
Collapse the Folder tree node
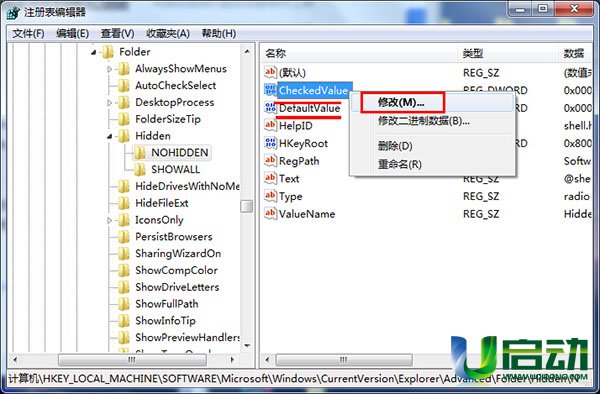point(94,52)
